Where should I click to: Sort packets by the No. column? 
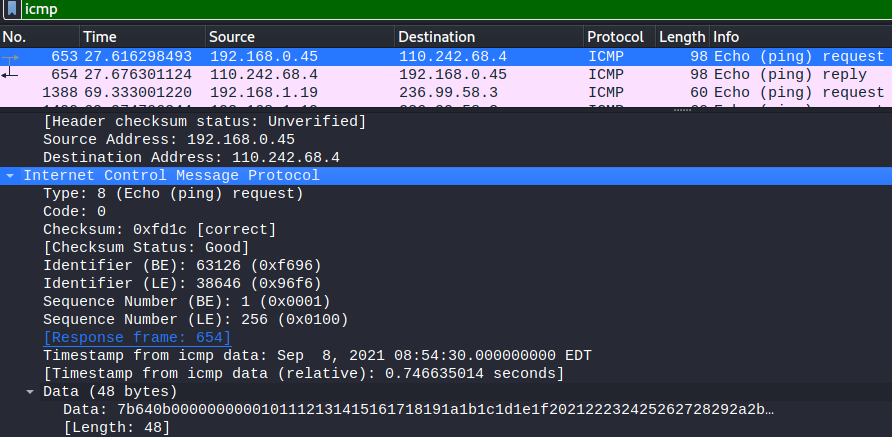pos(40,37)
